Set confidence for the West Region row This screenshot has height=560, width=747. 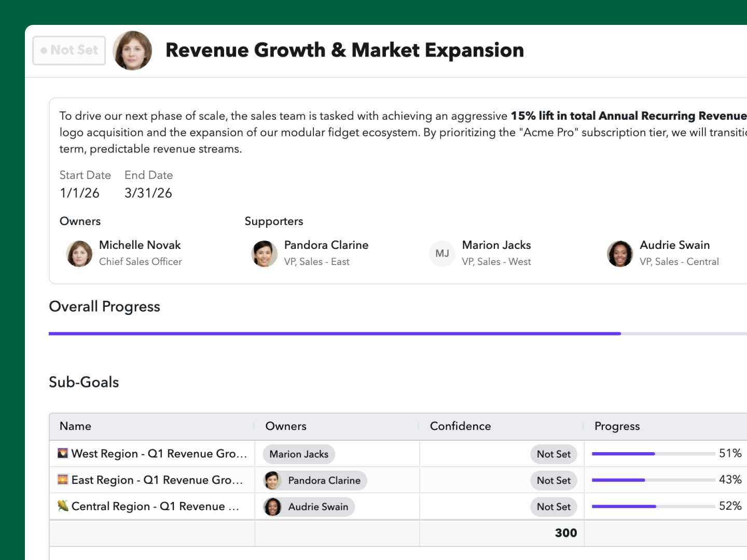click(553, 454)
